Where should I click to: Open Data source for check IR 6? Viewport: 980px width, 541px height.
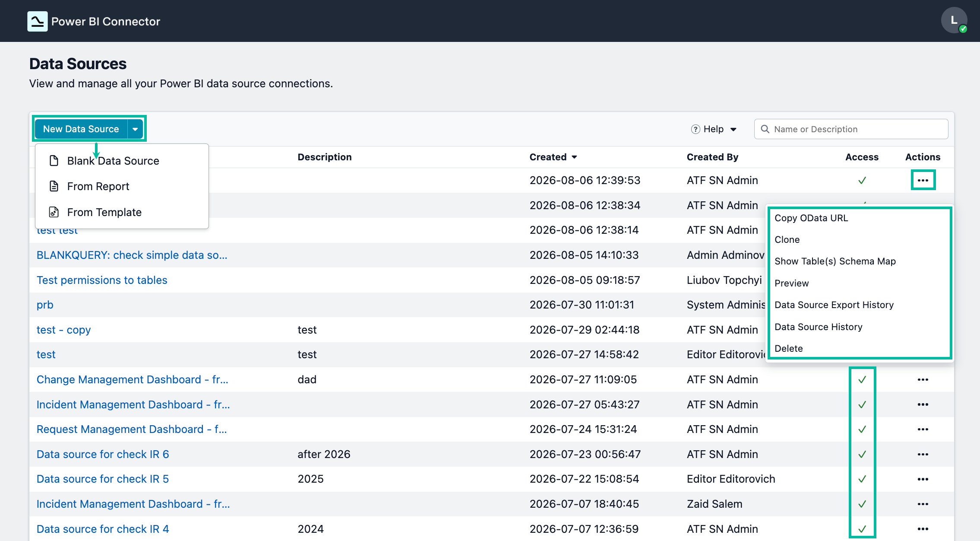[103, 454]
